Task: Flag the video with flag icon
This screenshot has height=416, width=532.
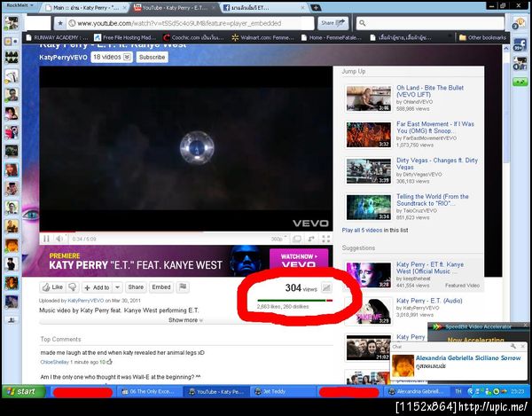Action: (183, 287)
